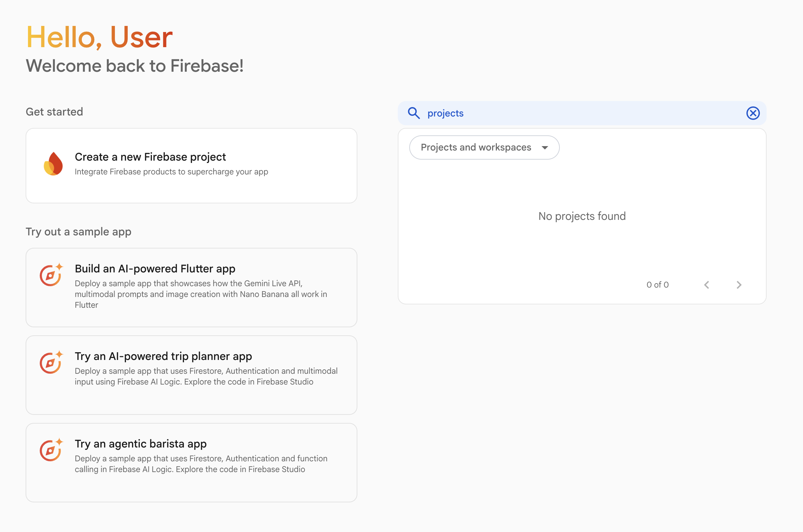Image resolution: width=803 pixels, height=532 pixels.
Task: Clear the projects search text
Action: (753, 113)
